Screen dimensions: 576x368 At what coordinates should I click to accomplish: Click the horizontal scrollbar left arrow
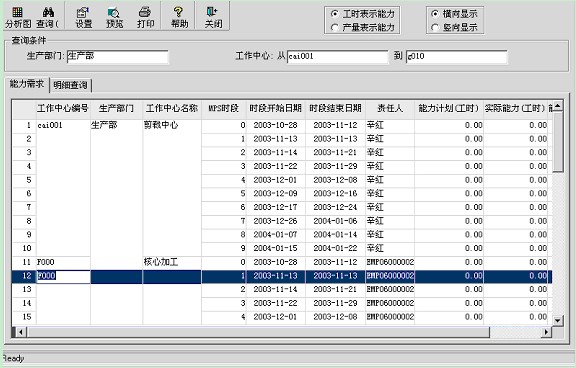[21, 332]
